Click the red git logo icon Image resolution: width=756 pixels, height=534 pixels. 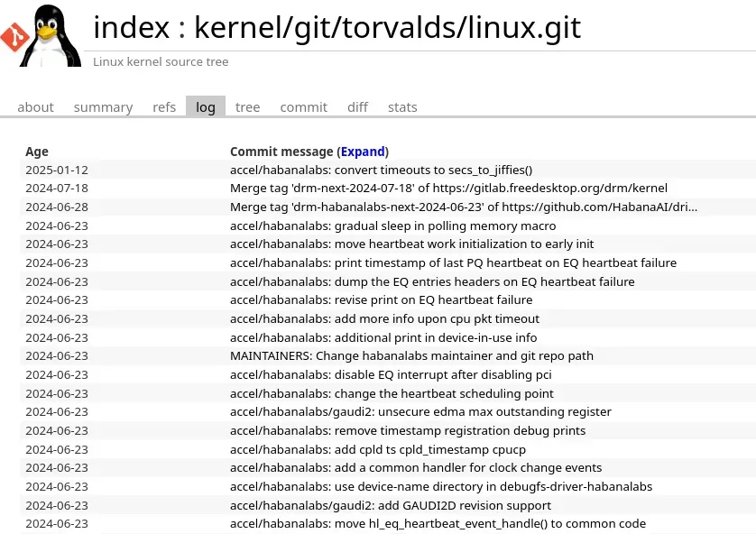(14, 37)
